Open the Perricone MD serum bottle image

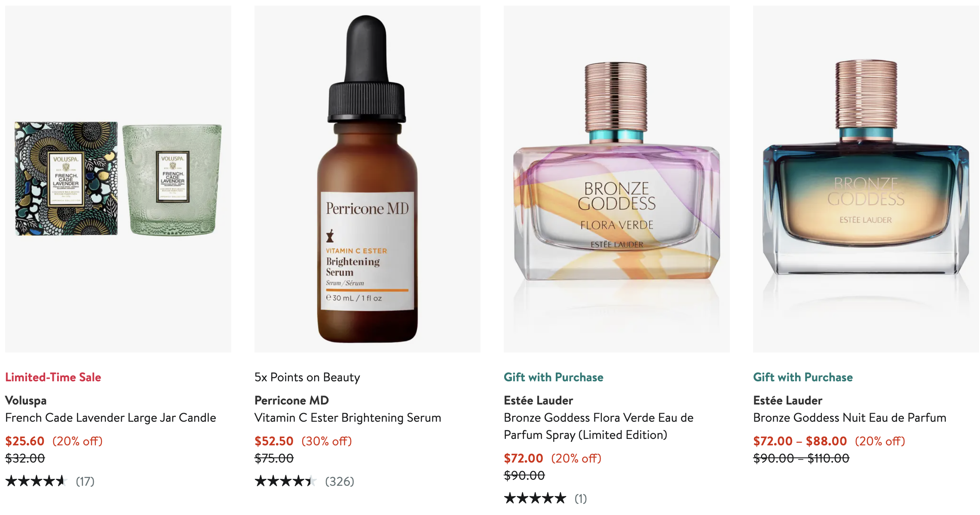367,179
